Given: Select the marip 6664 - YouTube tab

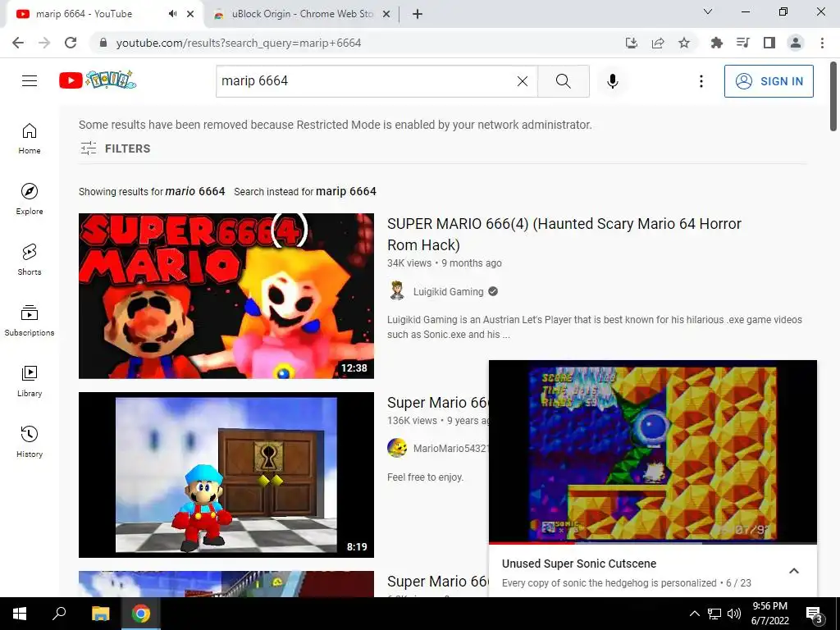Looking at the screenshot, I should 85,14.
